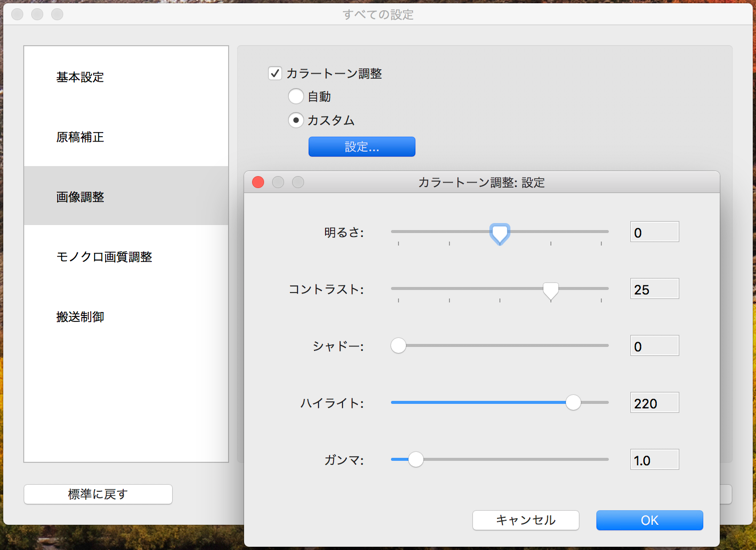Uncheck the カラートーン調整 checkbox
Image resolution: width=756 pixels, height=550 pixels.
(x=275, y=73)
